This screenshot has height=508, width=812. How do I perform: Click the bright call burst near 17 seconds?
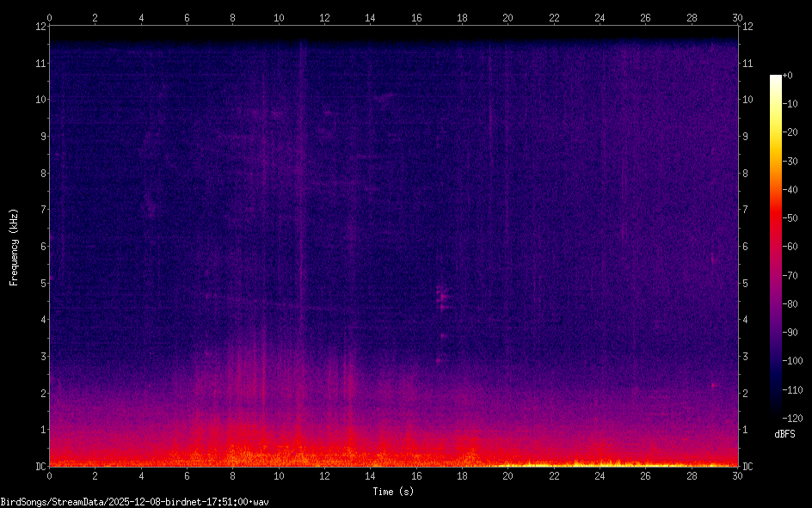[x=443, y=297]
